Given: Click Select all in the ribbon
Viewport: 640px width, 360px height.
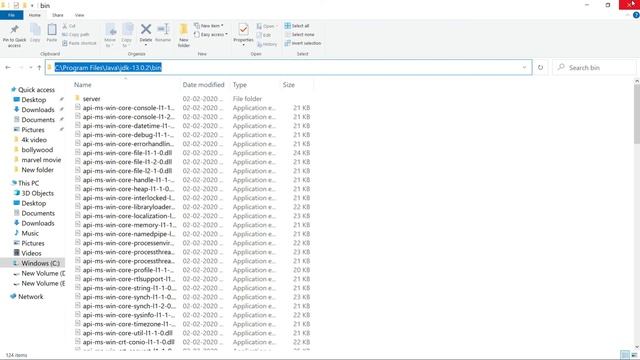Looking at the screenshot, I should point(297,26).
